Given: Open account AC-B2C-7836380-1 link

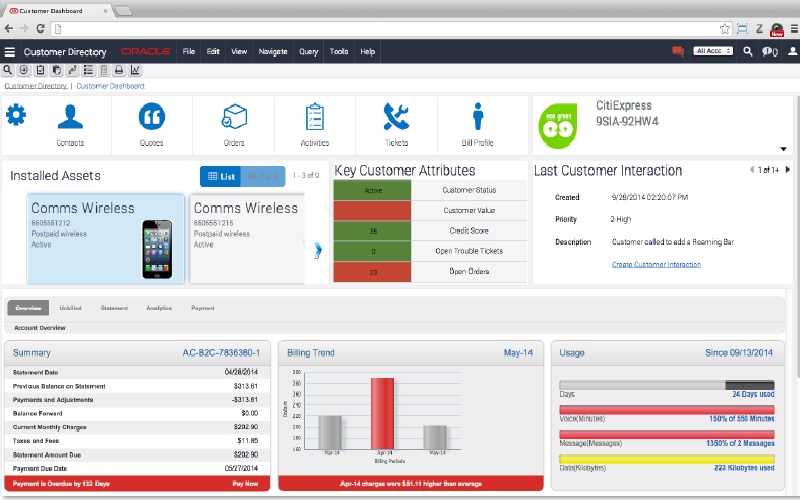Looking at the screenshot, I should coord(221,353).
